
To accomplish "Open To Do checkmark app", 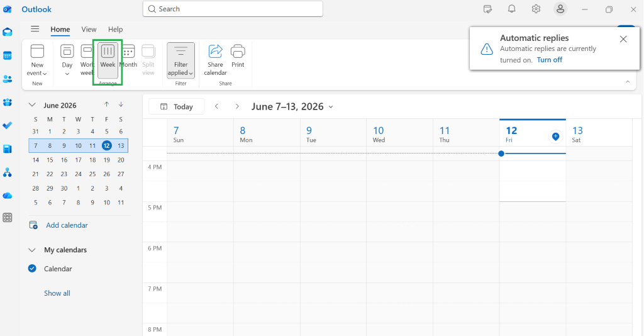I will (x=8, y=125).
